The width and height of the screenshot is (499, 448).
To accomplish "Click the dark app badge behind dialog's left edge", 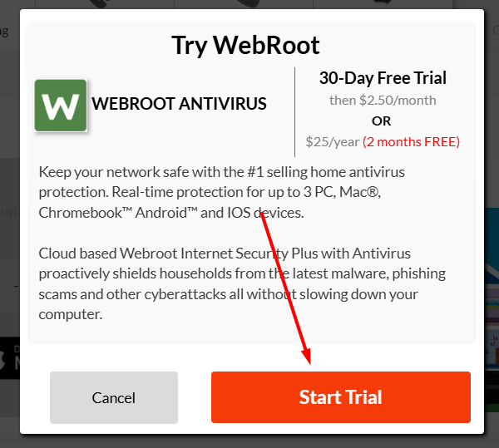I will click(10, 358).
